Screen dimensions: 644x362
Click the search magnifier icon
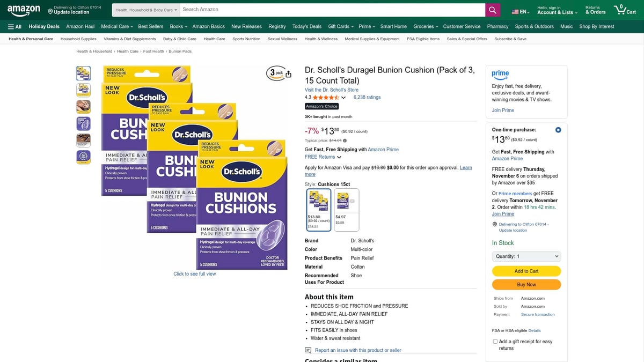point(492,9)
